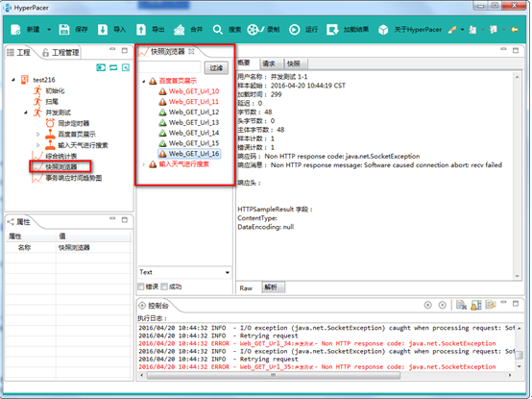Open 关于HyperPacer cube icon
The height and width of the screenshot is (399, 532).
[383, 30]
